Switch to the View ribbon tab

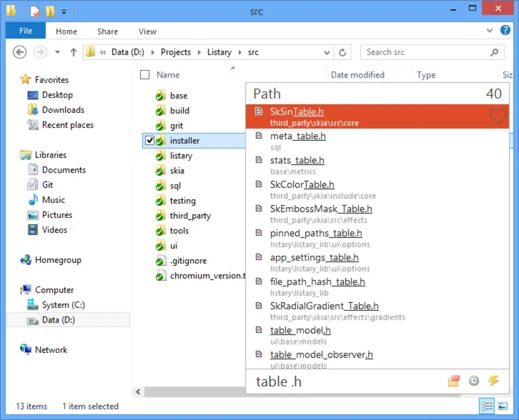point(147,31)
